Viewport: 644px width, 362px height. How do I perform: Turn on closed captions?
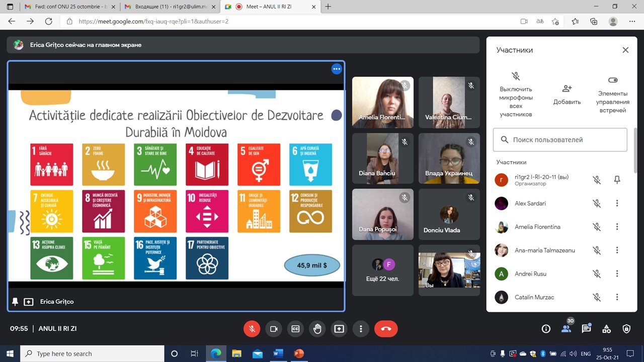[295, 329]
